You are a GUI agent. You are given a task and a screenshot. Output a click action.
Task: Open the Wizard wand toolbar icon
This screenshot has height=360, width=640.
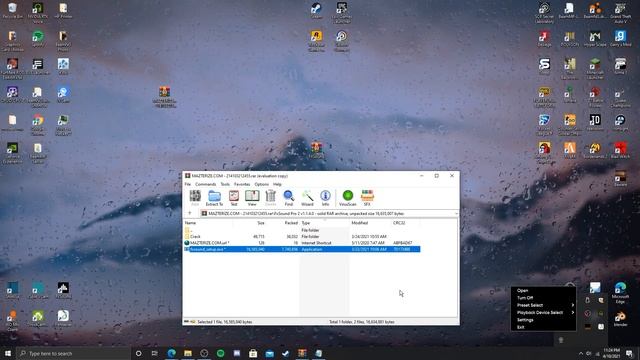307,198
